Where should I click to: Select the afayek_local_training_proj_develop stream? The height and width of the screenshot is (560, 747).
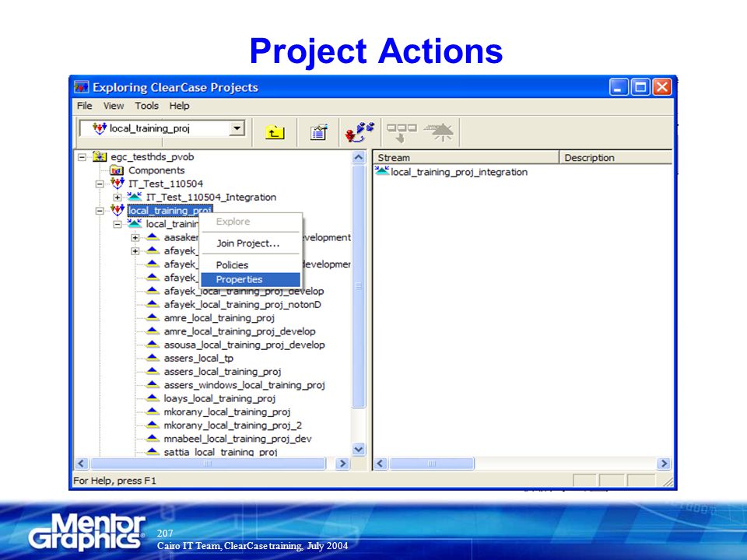(244, 291)
